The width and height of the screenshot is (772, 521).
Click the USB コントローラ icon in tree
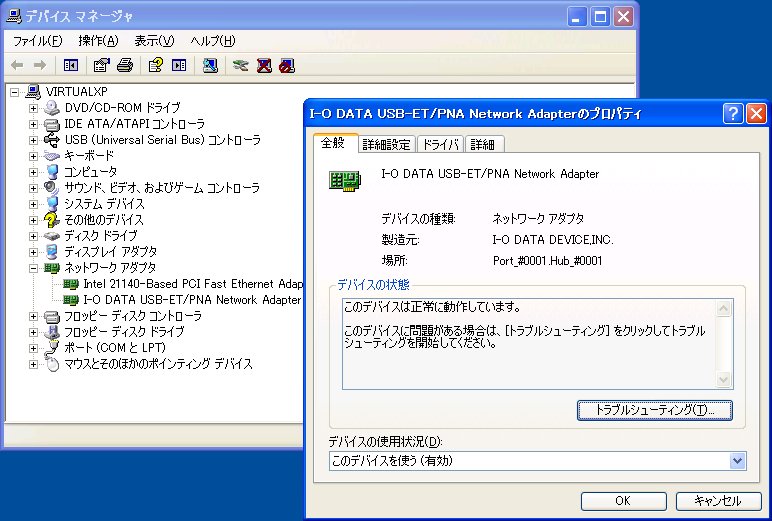point(52,139)
